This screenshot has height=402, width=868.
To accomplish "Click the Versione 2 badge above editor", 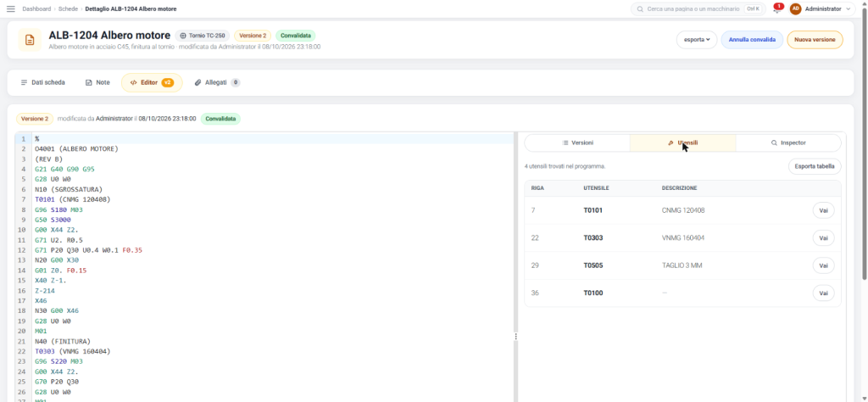I will [x=34, y=119].
